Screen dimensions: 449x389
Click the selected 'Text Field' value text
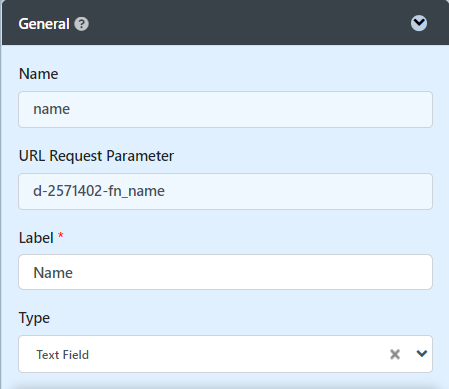63,355
